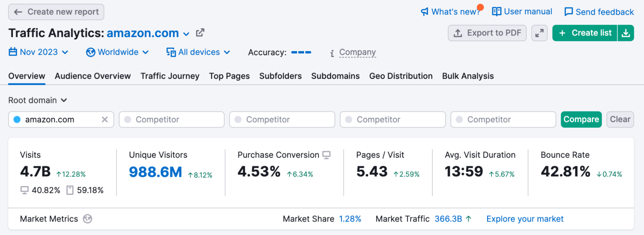This screenshot has width=644, height=235.
Task: Click the mobile traffic share icon
Action: click(70, 190)
